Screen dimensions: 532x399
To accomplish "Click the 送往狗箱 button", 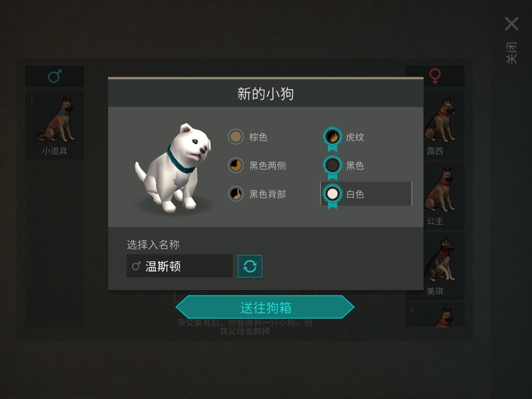I will pyautogui.click(x=265, y=307).
